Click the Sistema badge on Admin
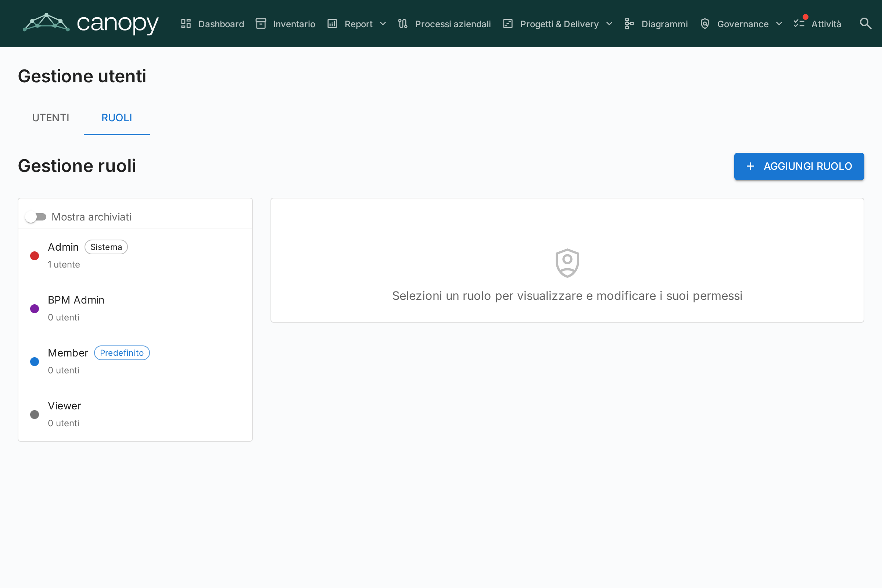This screenshot has width=882, height=588. pos(106,247)
